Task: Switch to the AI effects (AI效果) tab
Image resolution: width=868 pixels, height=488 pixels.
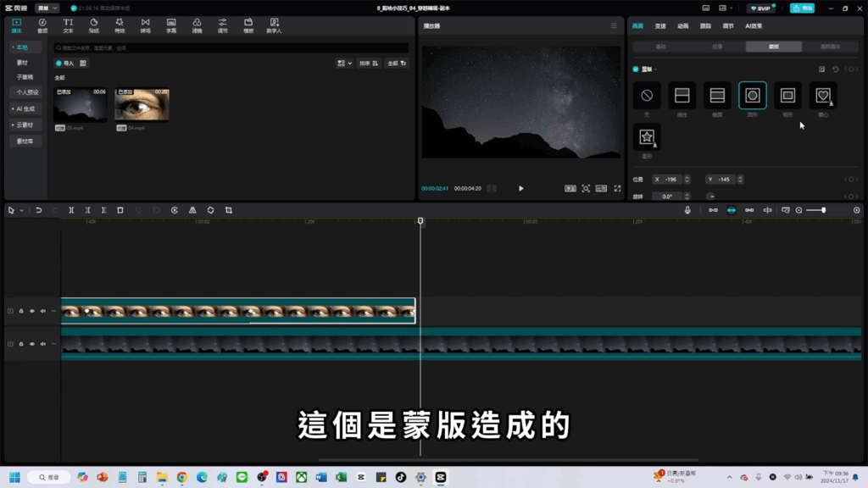Action: coord(754,26)
